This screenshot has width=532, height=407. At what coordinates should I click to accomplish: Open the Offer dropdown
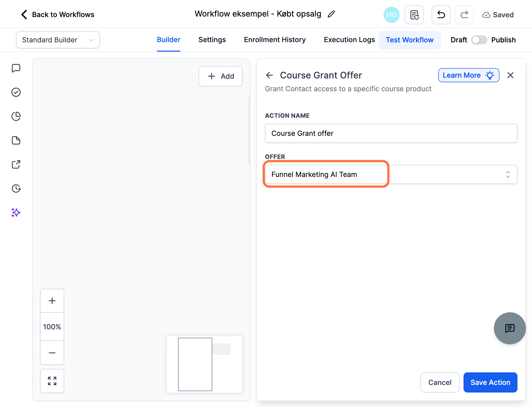click(x=391, y=174)
